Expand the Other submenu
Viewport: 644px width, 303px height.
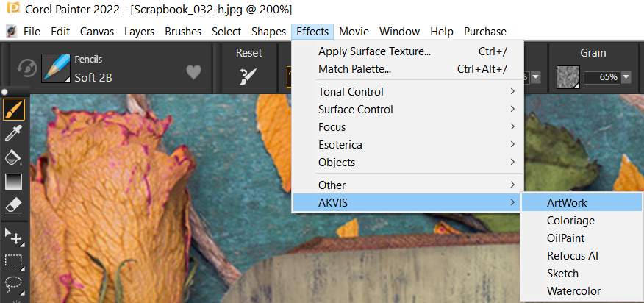click(407, 185)
